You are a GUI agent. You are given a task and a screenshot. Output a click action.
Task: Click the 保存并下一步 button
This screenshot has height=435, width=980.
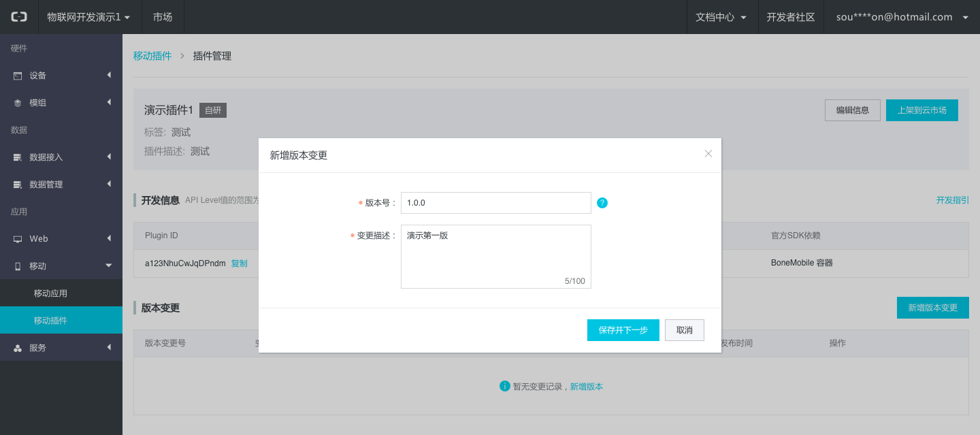click(623, 330)
